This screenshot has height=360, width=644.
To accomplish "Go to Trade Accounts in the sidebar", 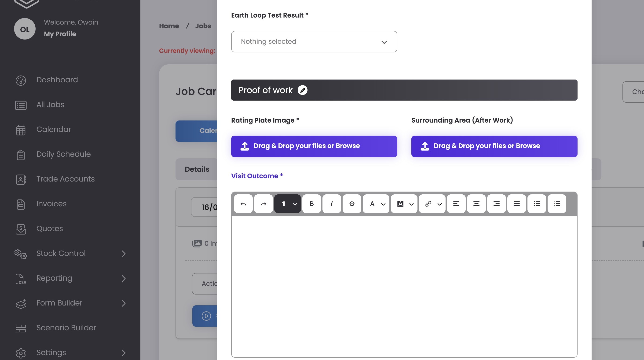I will [66, 179].
